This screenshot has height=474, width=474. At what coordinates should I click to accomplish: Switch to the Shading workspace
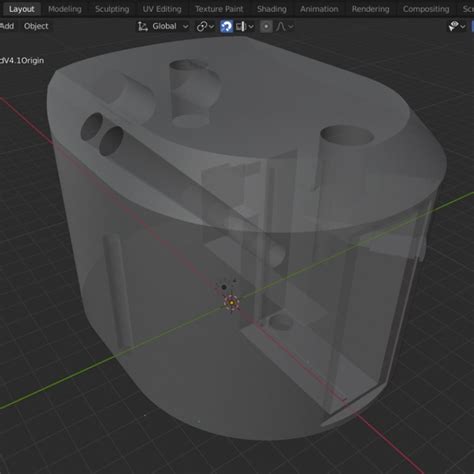click(272, 9)
